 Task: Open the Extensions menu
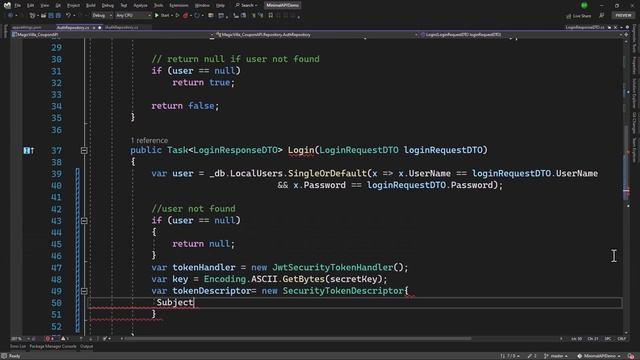tap(179, 5)
